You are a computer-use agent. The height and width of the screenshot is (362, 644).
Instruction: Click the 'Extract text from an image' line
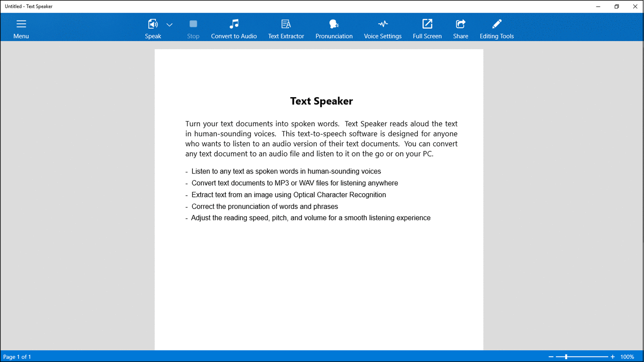[286, 195]
